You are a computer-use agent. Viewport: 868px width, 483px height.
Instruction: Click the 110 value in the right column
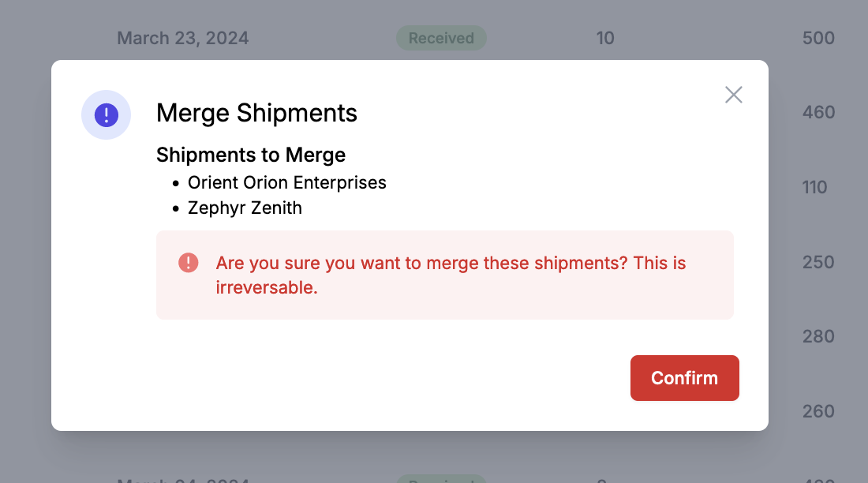[x=814, y=187]
